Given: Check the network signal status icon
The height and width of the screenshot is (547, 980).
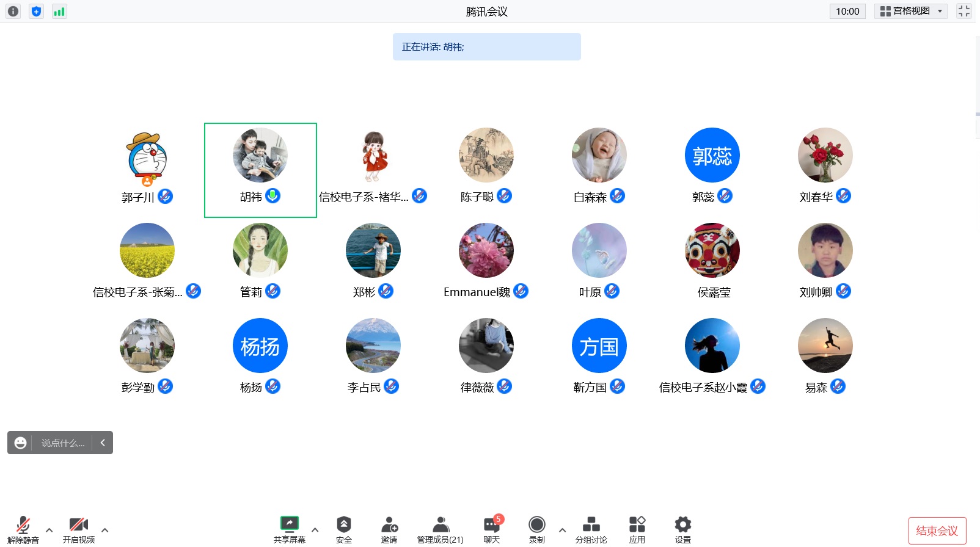Looking at the screenshot, I should click(x=59, y=11).
